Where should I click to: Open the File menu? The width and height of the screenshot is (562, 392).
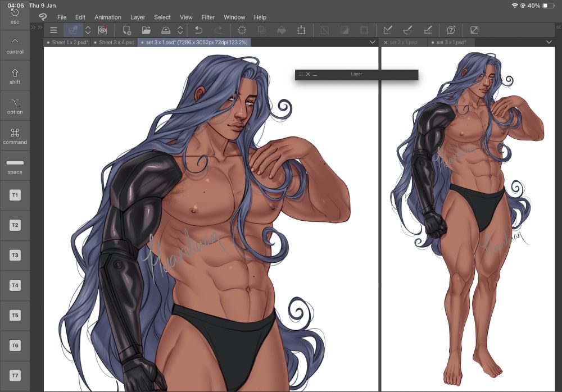tap(62, 17)
